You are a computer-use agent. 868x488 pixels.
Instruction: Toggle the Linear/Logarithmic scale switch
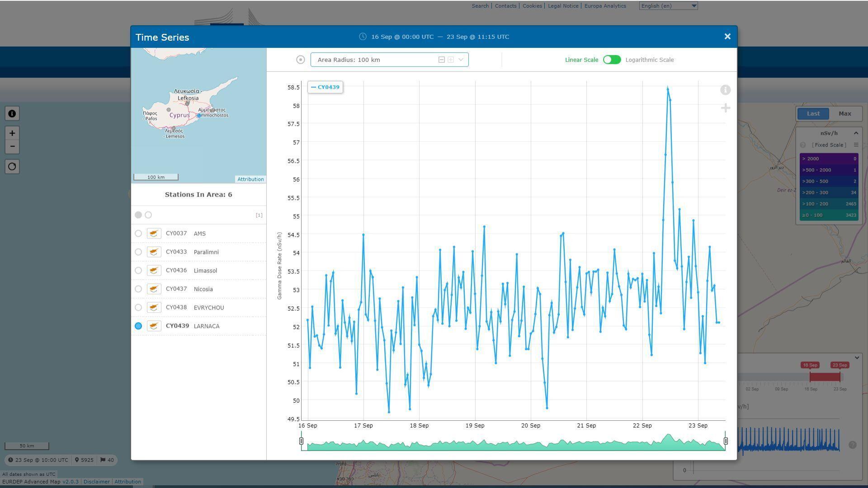612,60
